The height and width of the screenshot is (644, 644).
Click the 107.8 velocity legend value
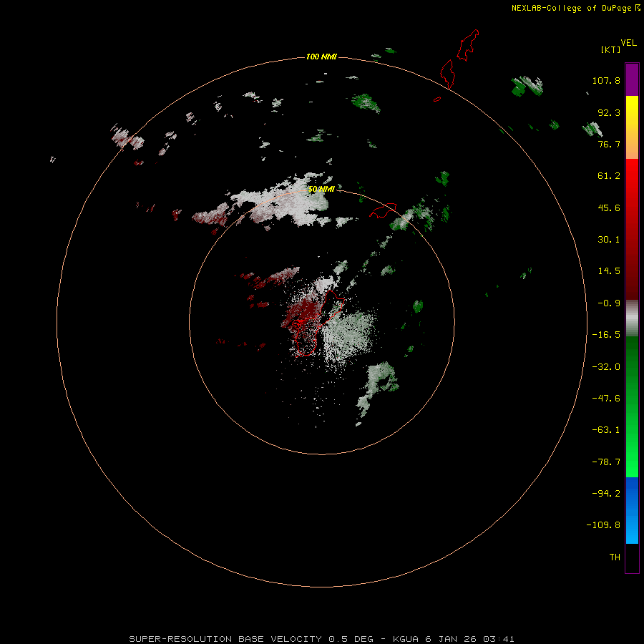coord(606,80)
